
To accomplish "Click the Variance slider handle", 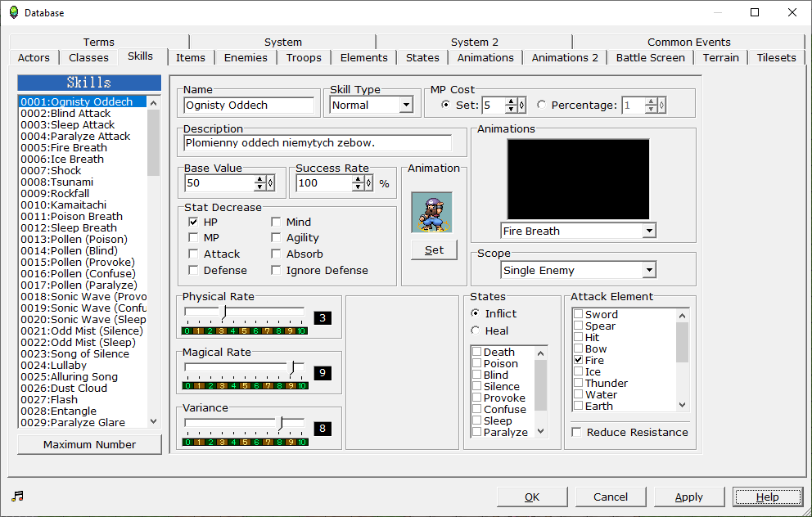I will pos(282,423).
